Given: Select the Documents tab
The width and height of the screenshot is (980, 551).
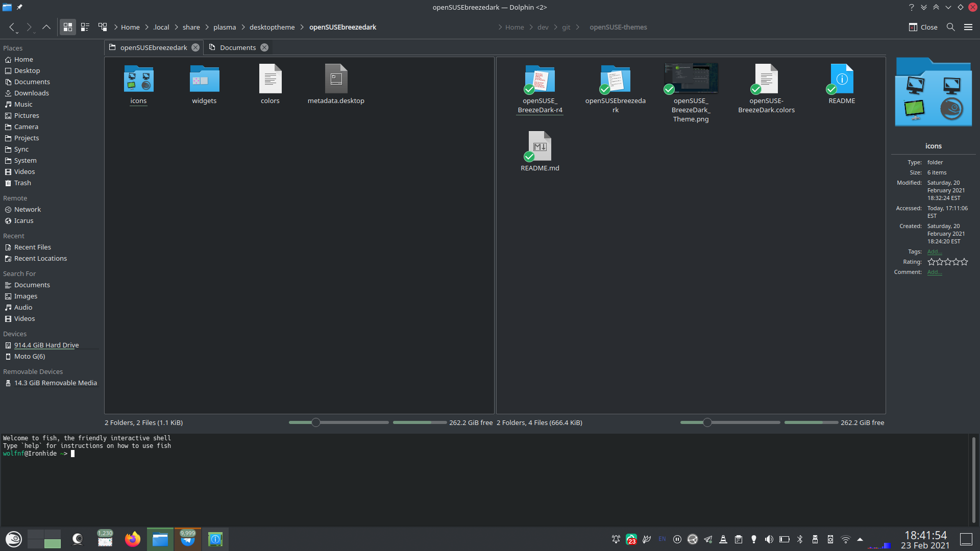Looking at the screenshot, I should pos(238,47).
